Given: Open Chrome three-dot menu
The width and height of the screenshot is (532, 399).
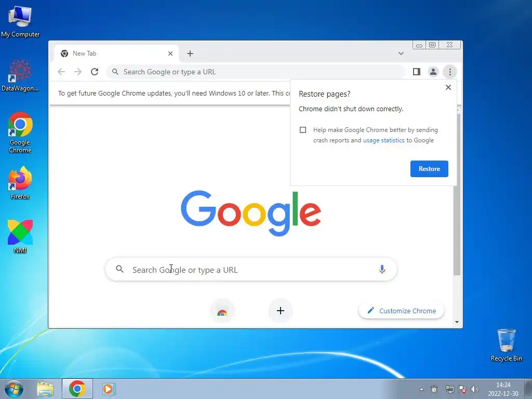Looking at the screenshot, I should [x=450, y=72].
